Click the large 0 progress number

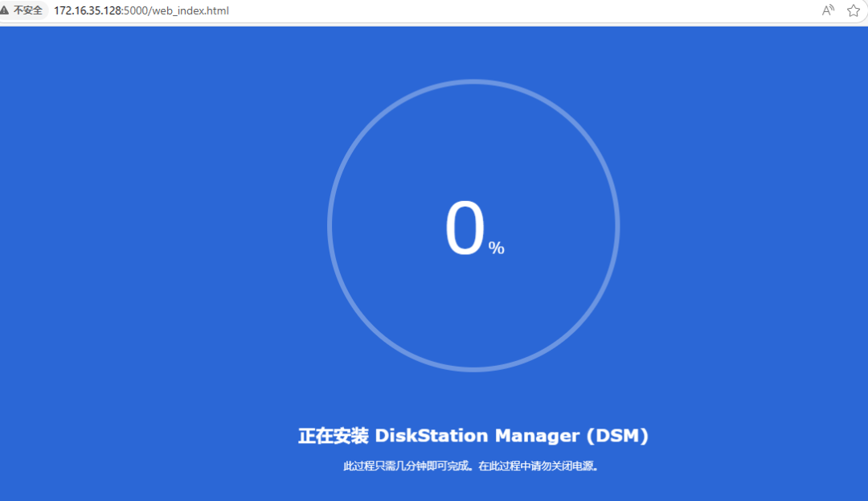click(x=465, y=229)
